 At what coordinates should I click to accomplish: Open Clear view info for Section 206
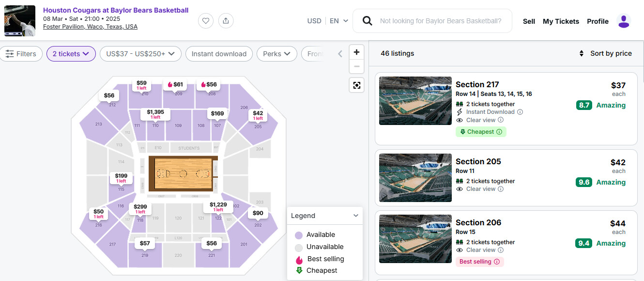pos(501,250)
